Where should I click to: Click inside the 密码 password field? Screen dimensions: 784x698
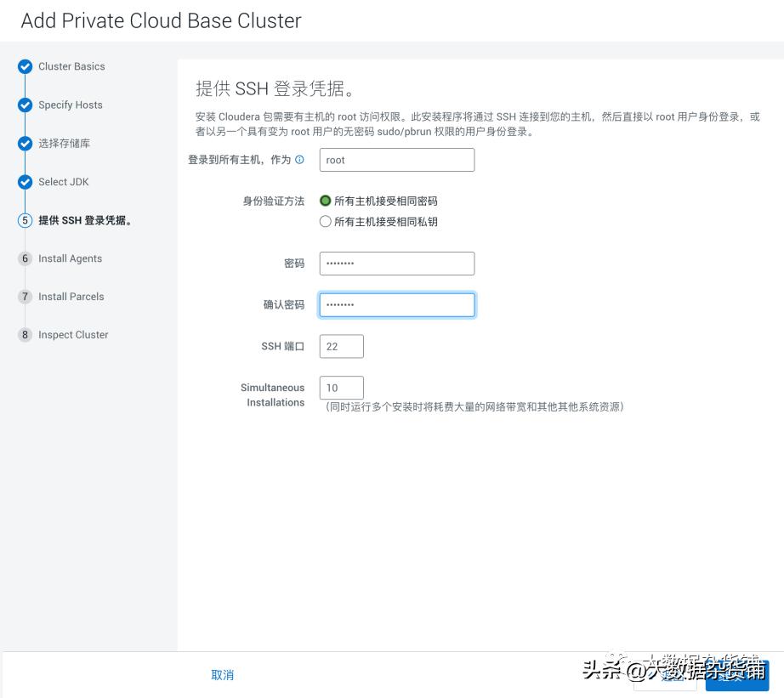(396, 263)
